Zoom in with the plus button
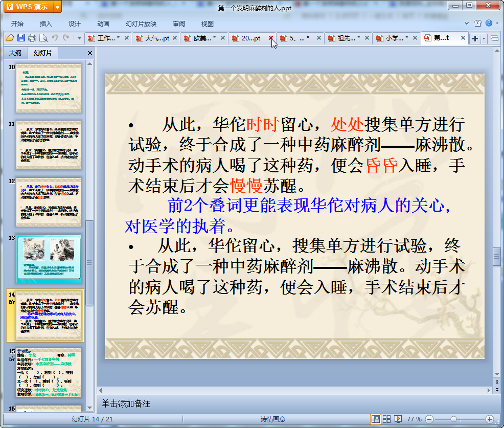Image resolution: width=504 pixels, height=428 pixels. [x=489, y=419]
